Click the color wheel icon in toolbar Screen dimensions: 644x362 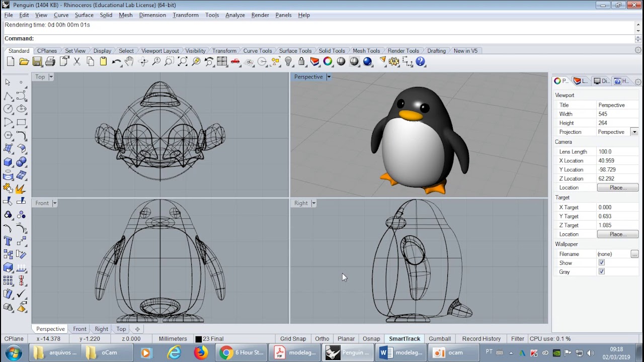tap(328, 61)
